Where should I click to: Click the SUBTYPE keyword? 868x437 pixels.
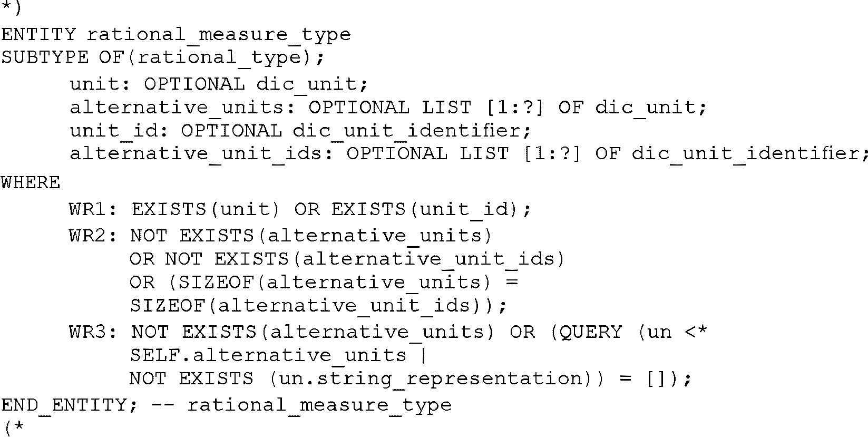pyautogui.click(x=45, y=57)
